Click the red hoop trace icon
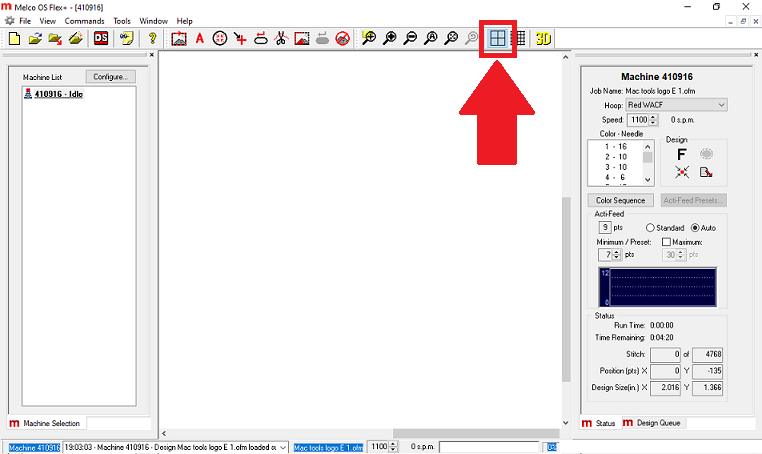The width and height of the screenshot is (762, 454). (x=261, y=38)
